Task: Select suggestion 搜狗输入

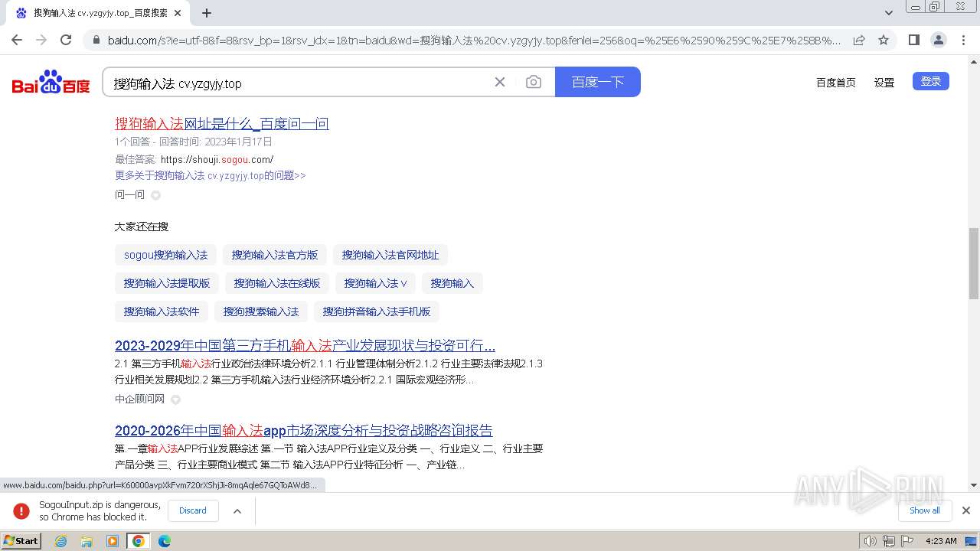Action: coord(452,283)
